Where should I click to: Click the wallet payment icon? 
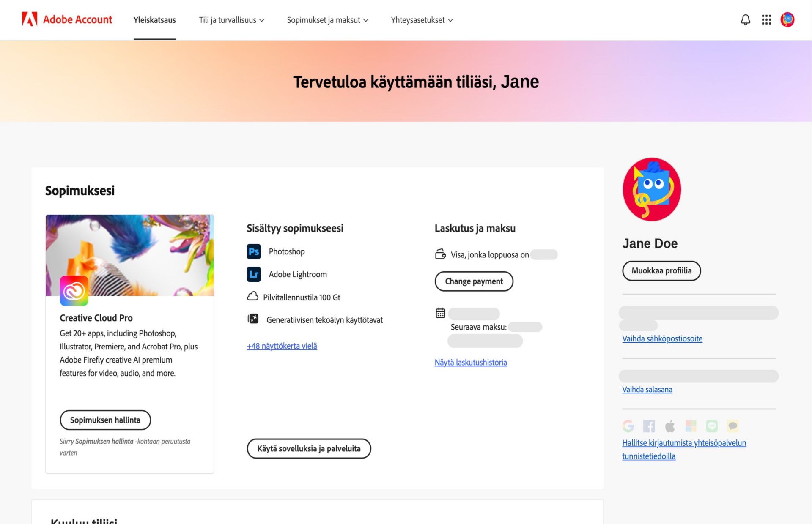pos(440,254)
